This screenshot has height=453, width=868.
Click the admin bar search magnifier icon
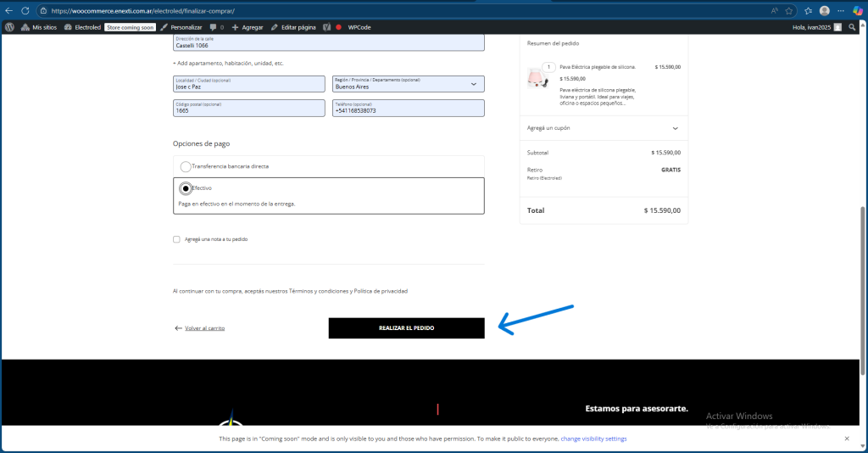point(854,27)
